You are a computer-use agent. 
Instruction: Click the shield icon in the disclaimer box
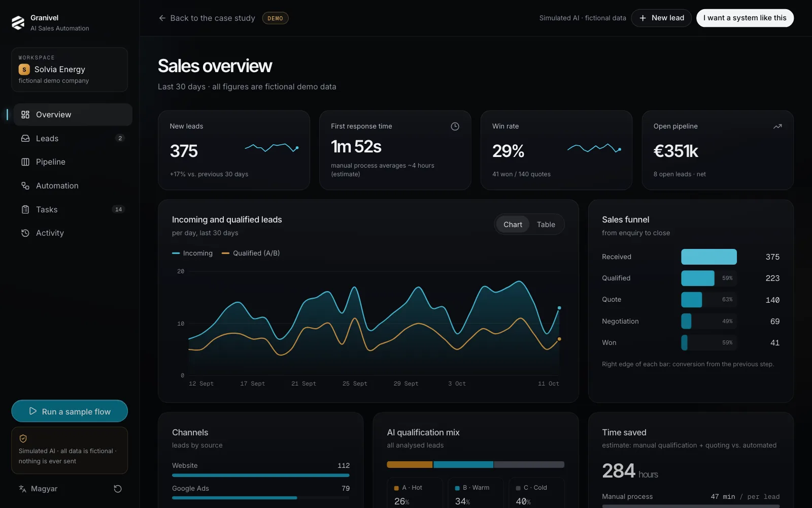click(23, 438)
